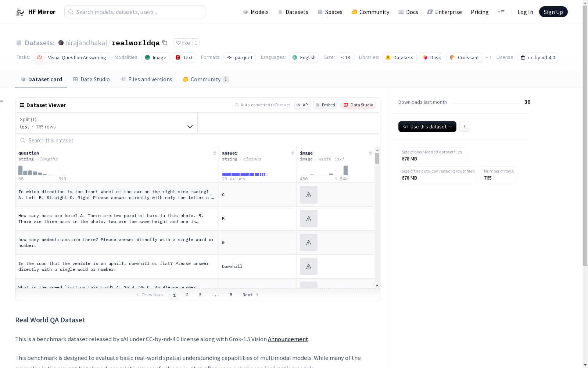Open broken image thumbnail for answer 0

coord(309,243)
